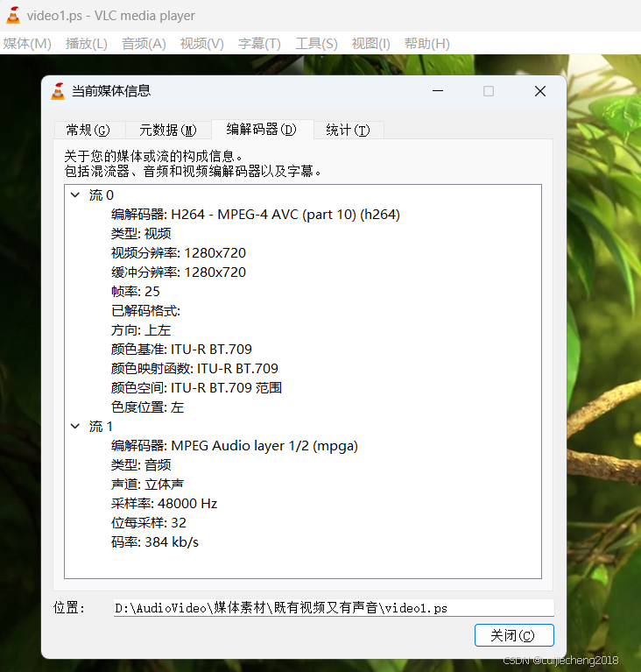Switch to the 统计(T) tab

point(349,130)
